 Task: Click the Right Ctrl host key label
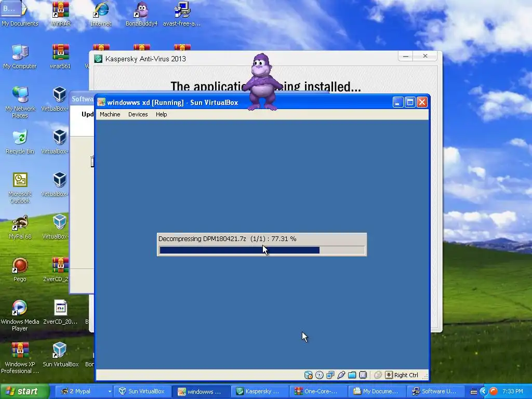[406, 375]
